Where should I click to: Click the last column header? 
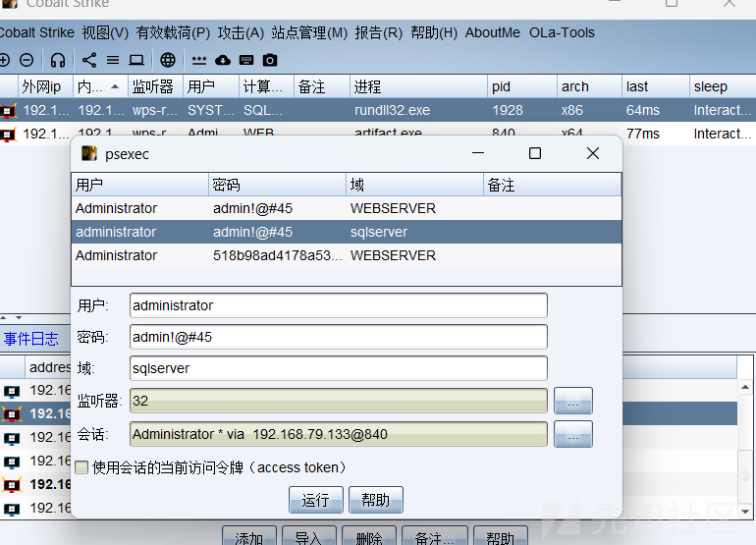click(656, 86)
